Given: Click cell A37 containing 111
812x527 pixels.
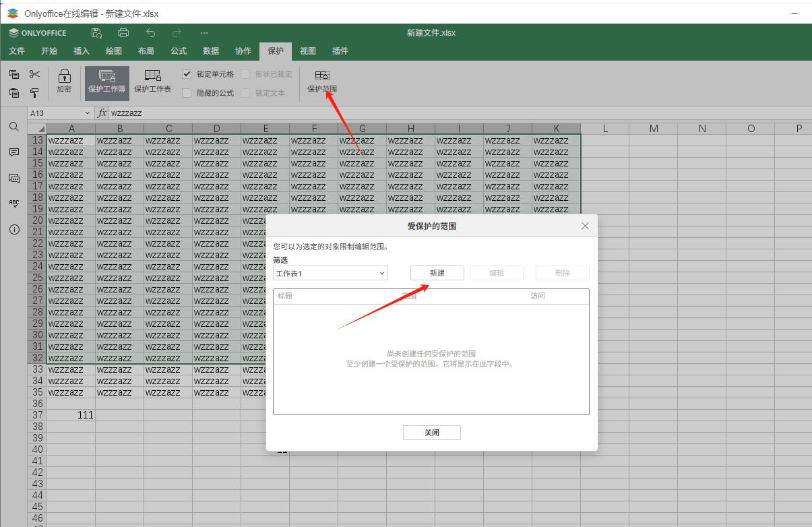Looking at the screenshot, I should (71, 415).
